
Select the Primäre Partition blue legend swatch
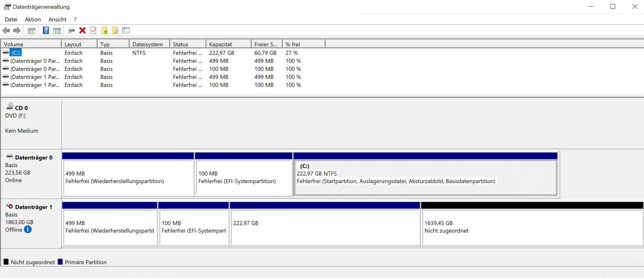60,262
